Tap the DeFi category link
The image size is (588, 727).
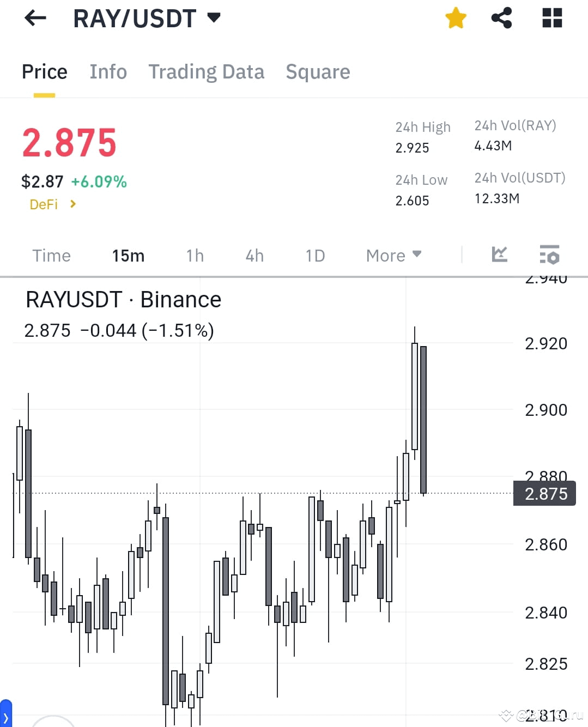(44, 204)
